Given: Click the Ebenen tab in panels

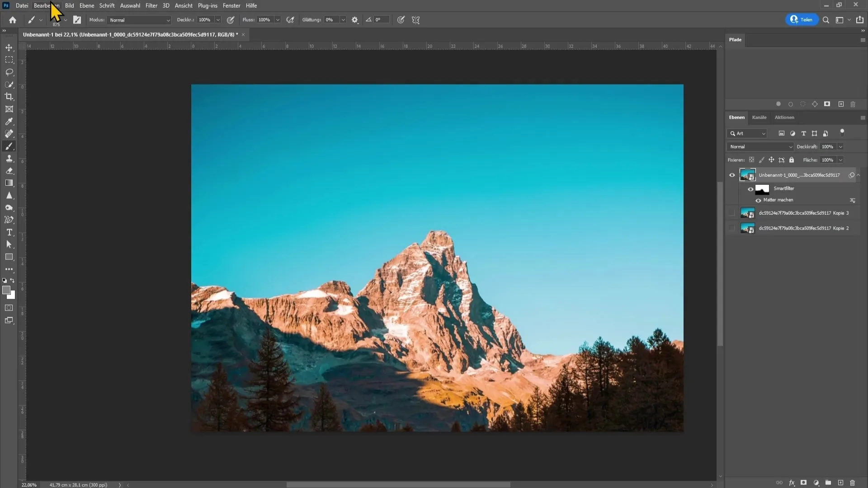Looking at the screenshot, I should (x=736, y=117).
